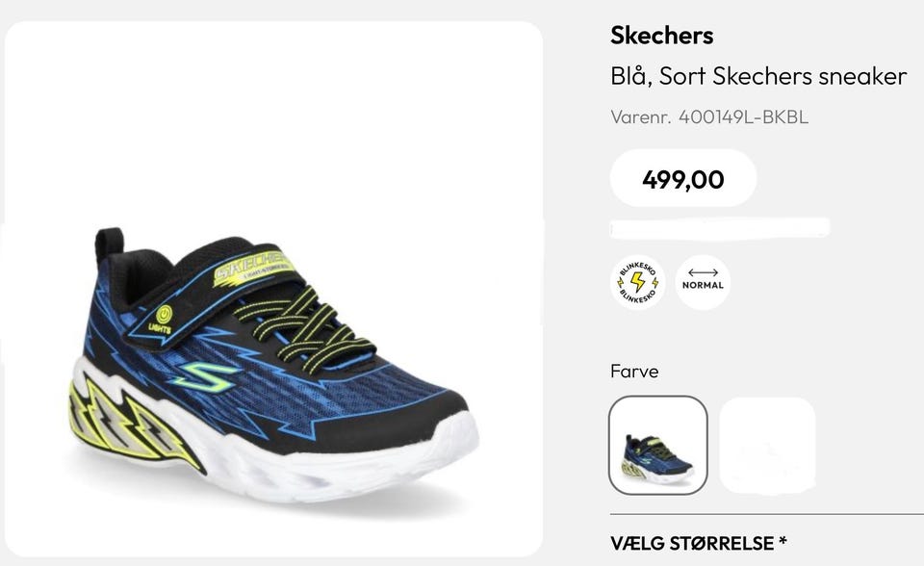Click the Normal width badge
This screenshot has height=566, width=924.
coord(703,282)
